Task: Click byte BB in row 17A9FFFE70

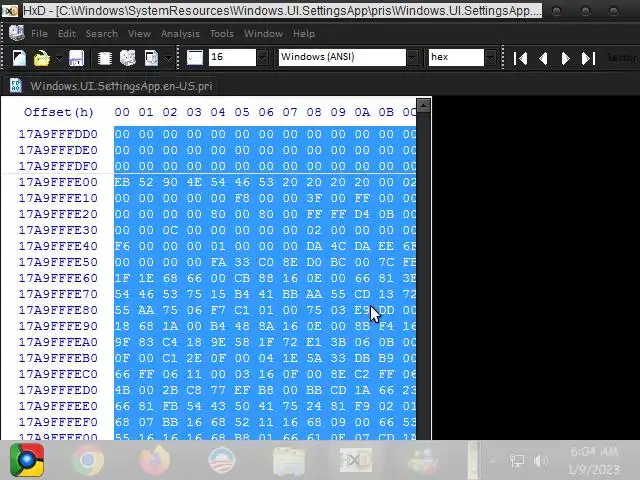Action: pyautogui.click(x=290, y=294)
